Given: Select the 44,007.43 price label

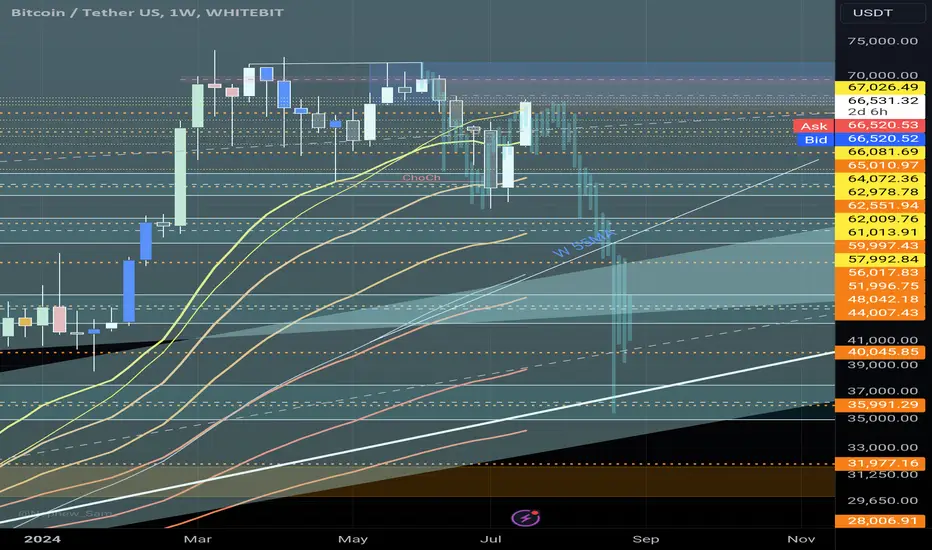Looking at the screenshot, I should [x=880, y=313].
